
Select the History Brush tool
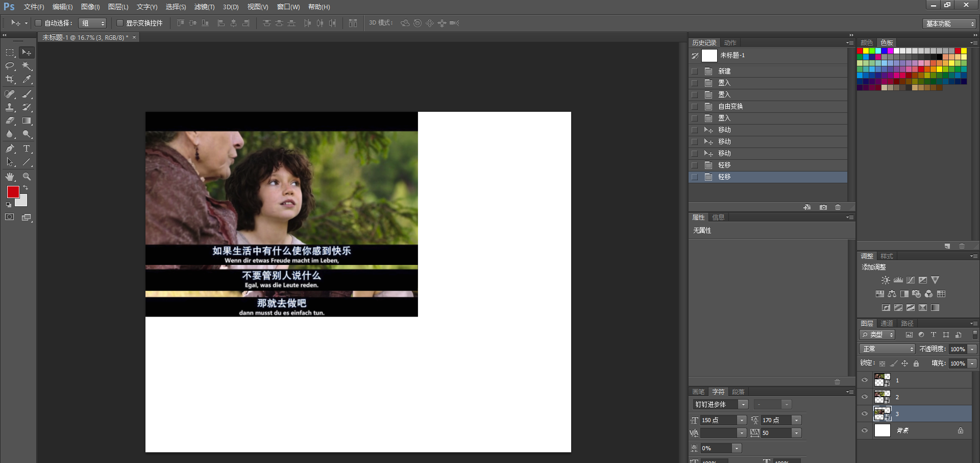point(27,107)
